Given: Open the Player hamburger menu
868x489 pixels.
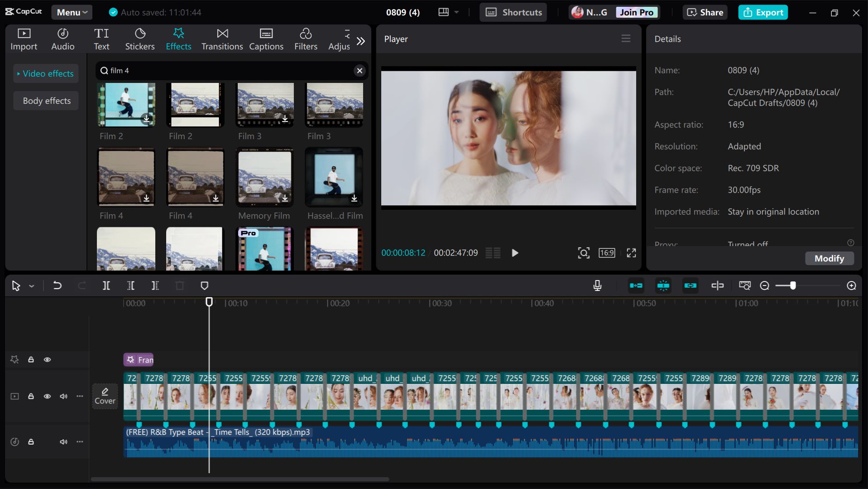Looking at the screenshot, I should tap(626, 39).
